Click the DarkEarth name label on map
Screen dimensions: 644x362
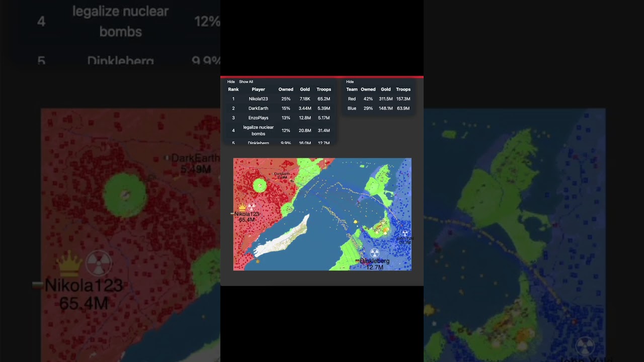[282, 174]
